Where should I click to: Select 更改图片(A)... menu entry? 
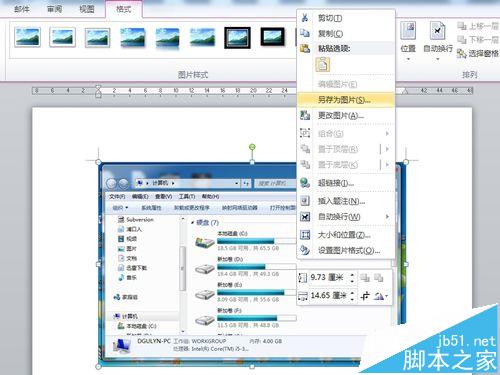coord(346,115)
